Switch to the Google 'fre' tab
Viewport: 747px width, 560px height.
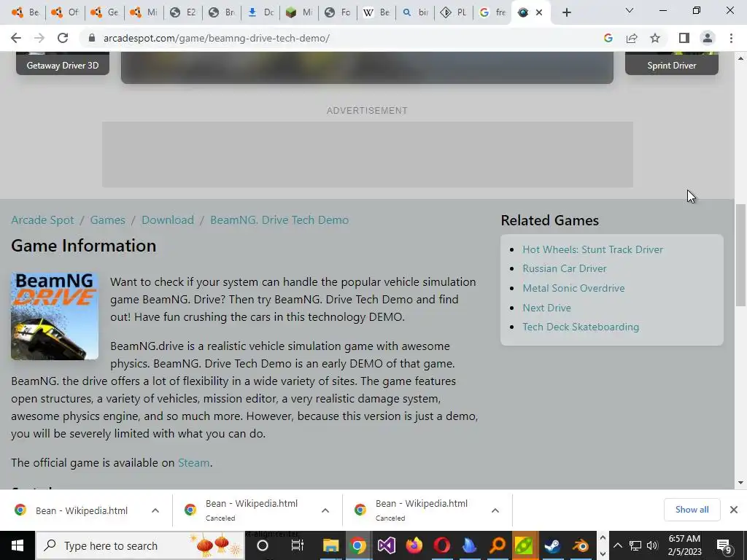click(492, 12)
